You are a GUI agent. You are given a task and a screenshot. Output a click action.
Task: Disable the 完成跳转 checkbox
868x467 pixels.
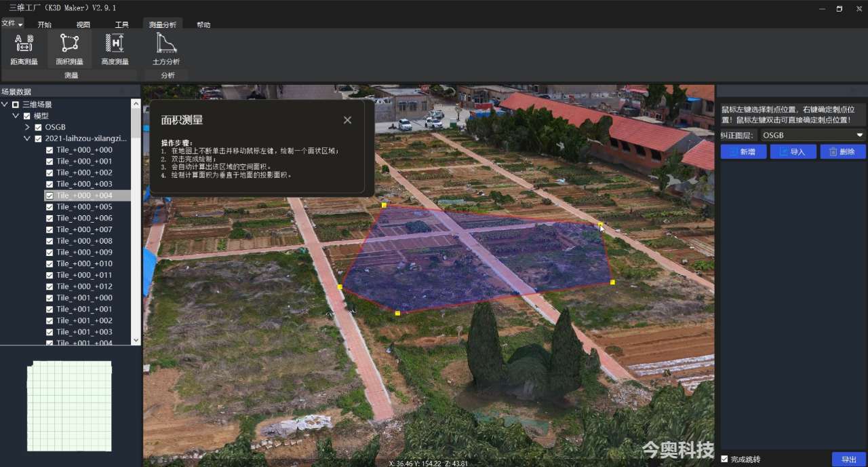tap(725, 459)
